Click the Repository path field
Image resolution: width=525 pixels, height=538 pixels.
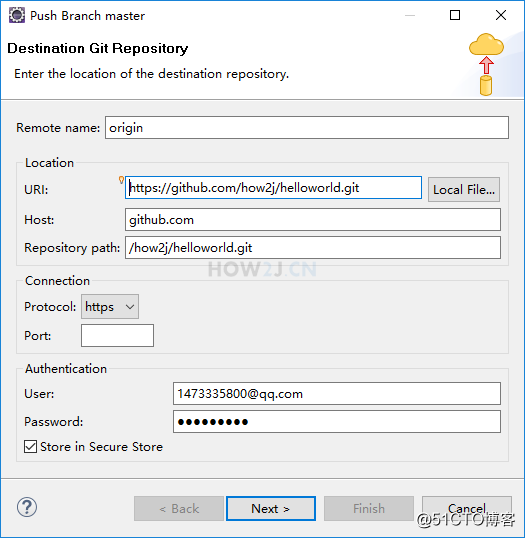pyautogui.click(x=313, y=248)
